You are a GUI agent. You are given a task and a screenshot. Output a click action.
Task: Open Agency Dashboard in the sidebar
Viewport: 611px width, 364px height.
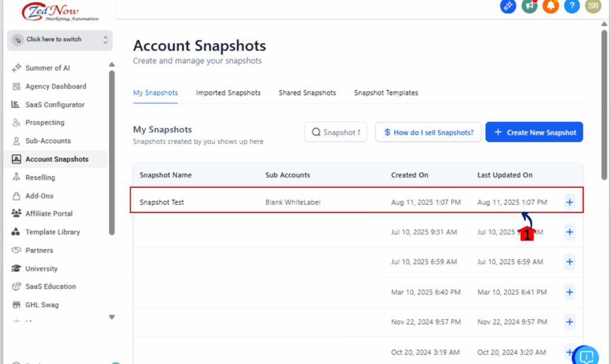coord(55,87)
